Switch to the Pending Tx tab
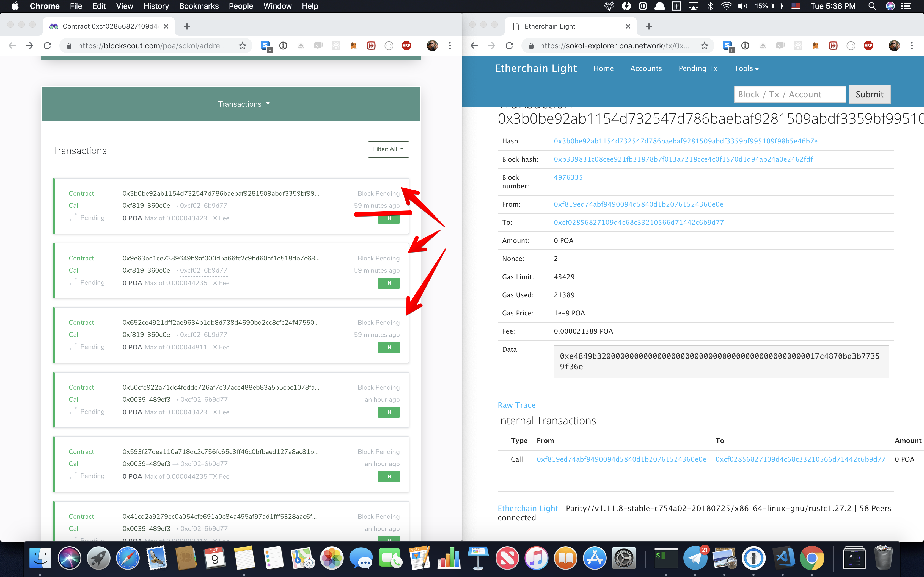Viewport: 924px width, 577px height. pos(698,68)
